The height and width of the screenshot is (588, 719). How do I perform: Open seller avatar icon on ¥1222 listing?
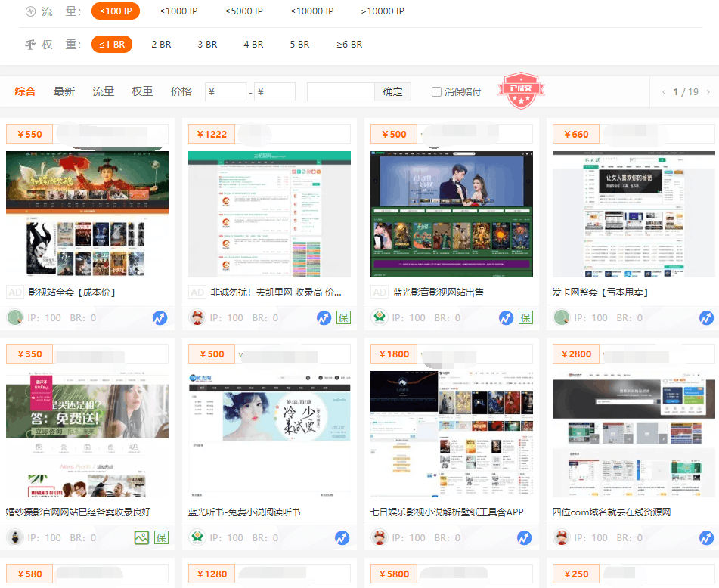coord(198,317)
